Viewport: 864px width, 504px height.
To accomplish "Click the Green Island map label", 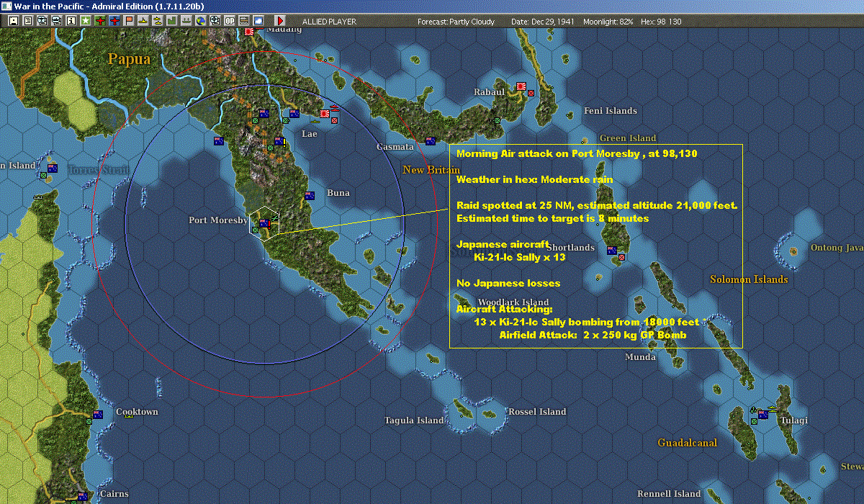I will [628, 138].
